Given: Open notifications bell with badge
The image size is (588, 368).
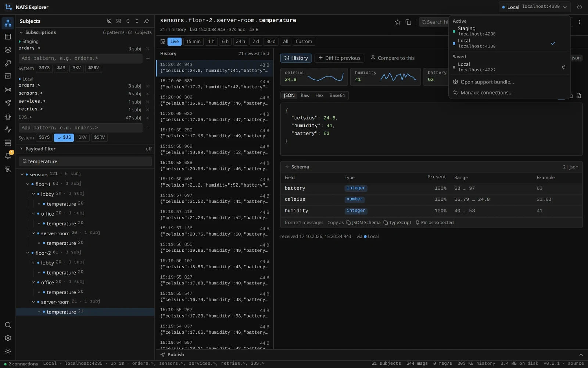Looking at the screenshot, I should click(8, 156).
